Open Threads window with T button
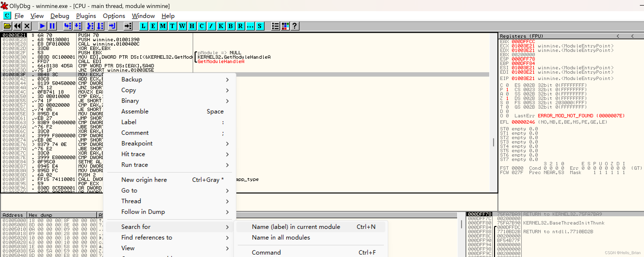644x257 pixels. (x=173, y=26)
